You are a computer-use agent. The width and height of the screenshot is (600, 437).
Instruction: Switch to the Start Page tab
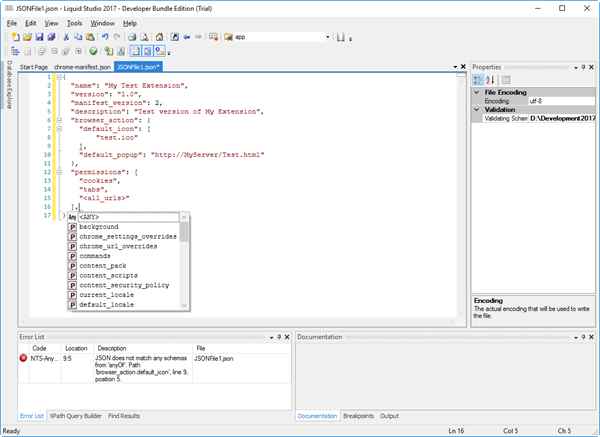point(34,67)
